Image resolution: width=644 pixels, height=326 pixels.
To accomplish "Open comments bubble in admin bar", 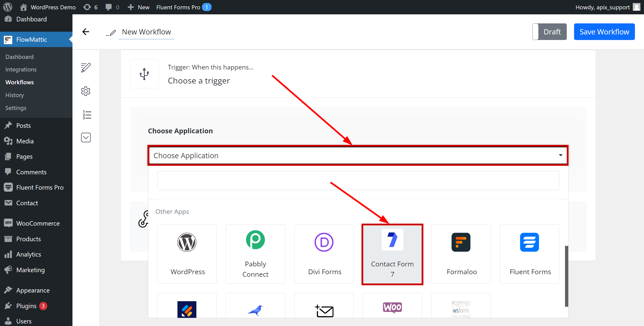I will pyautogui.click(x=112, y=7).
